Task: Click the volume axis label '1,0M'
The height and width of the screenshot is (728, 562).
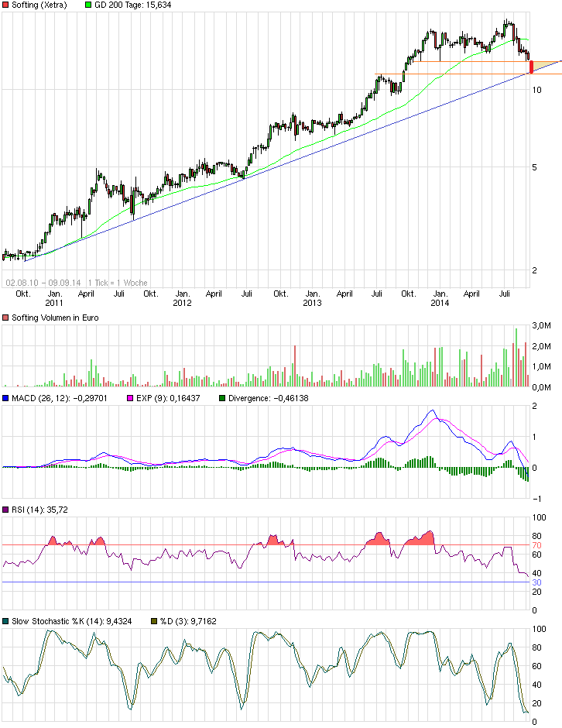Action: (x=542, y=367)
